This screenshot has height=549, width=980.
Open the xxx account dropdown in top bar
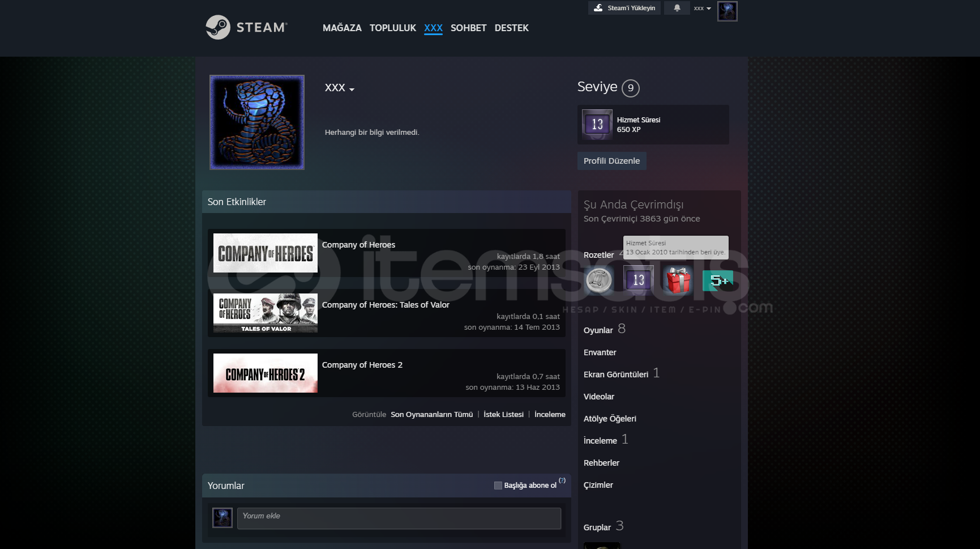pyautogui.click(x=702, y=8)
